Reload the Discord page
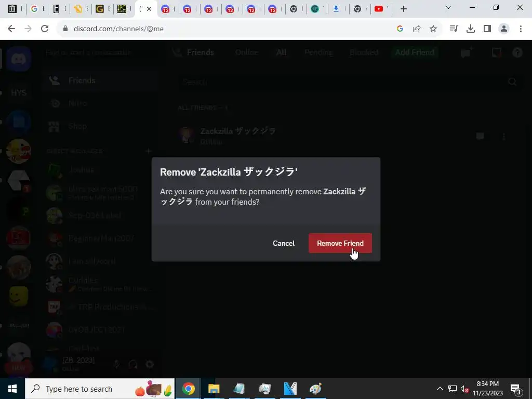The image size is (532, 399). [45, 29]
